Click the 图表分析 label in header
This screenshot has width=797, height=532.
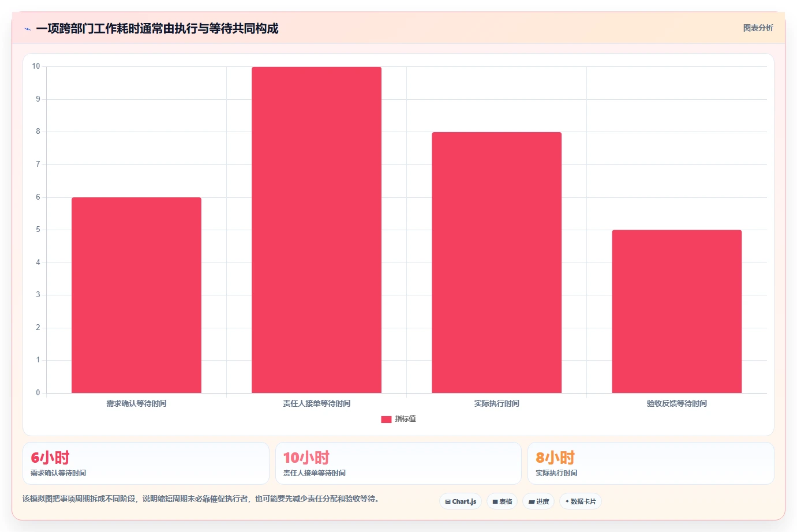[x=758, y=28]
